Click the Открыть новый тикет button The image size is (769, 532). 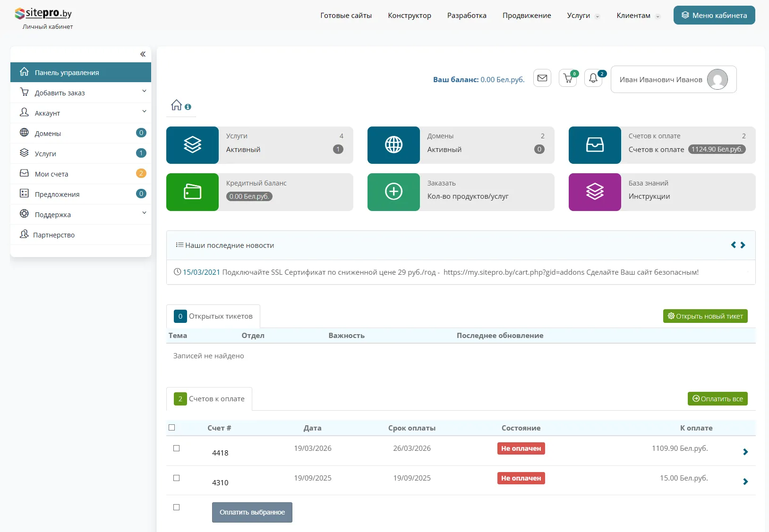(705, 316)
